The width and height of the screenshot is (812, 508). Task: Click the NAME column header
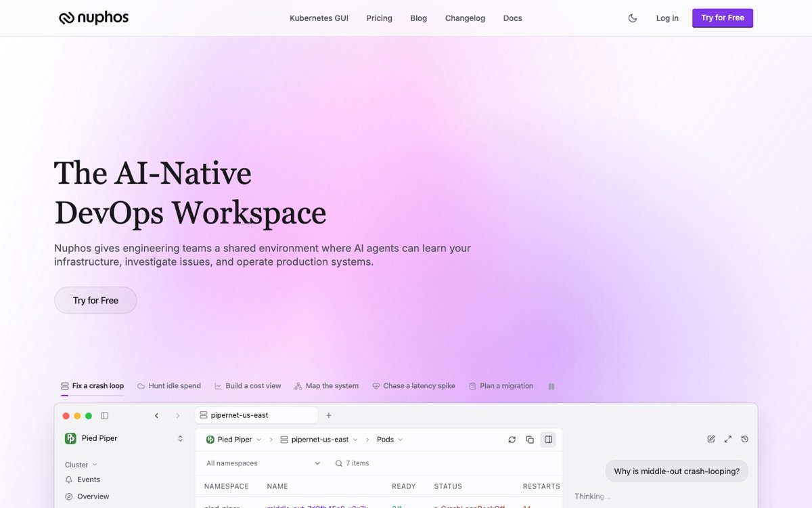277,486
